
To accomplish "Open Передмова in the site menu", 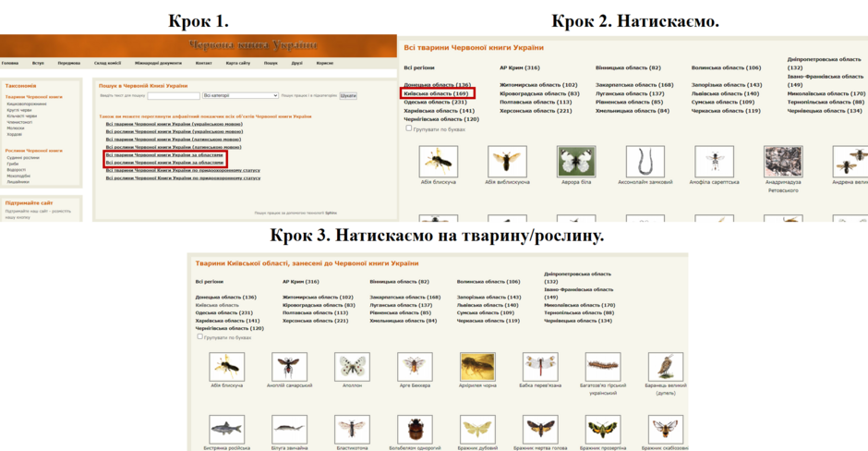I will [68, 63].
